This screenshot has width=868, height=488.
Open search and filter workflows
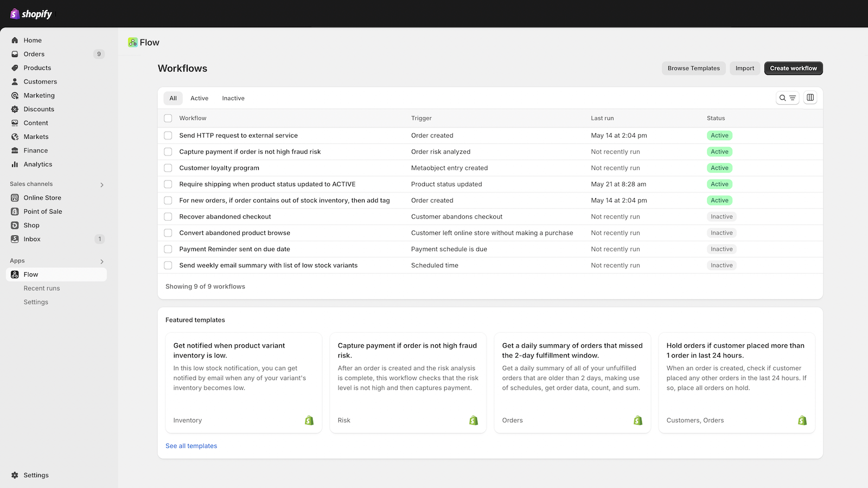tap(787, 98)
